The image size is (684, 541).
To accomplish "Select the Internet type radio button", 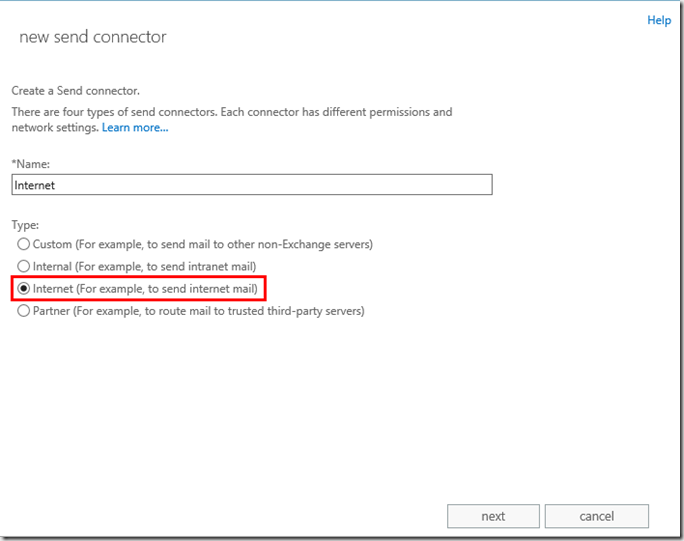I will [23, 289].
